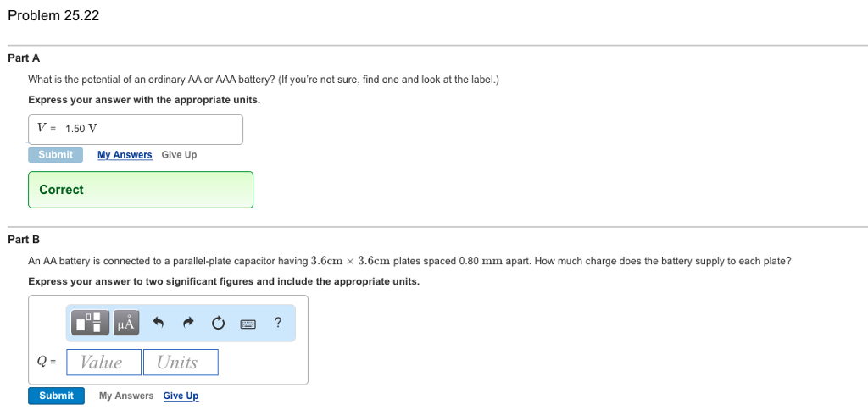Select the green Correct feedback box

(x=141, y=190)
